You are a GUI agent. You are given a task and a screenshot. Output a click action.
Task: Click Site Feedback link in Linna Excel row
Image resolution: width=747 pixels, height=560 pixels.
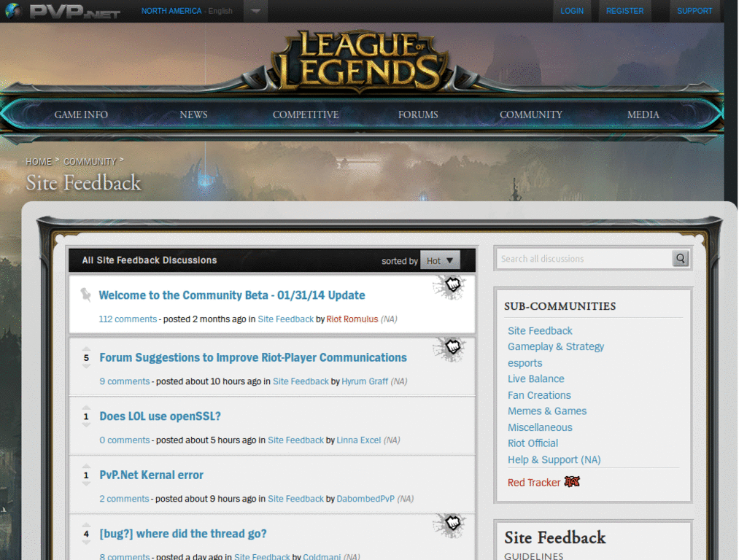coord(296,440)
